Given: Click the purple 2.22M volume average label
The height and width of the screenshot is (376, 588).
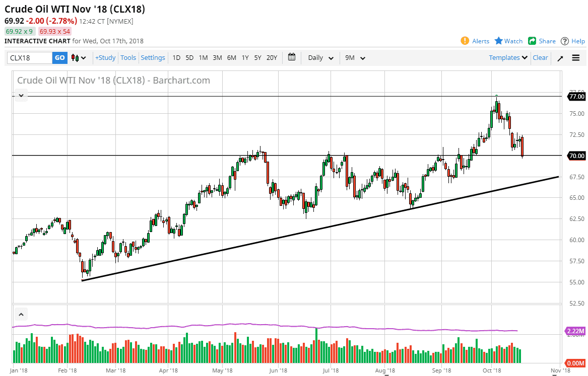Looking at the screenshot, I should tap(575, 331).
